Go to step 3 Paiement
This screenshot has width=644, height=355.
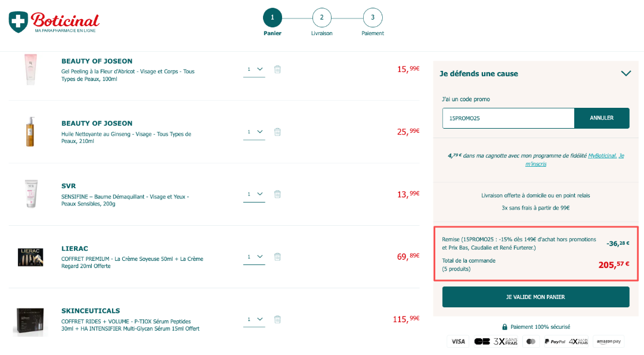coord(373,18)
